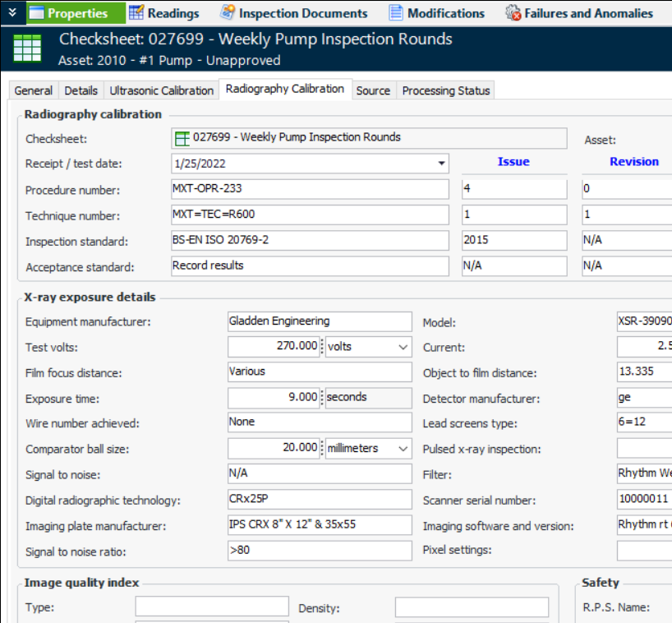This screenshot has height=623, width=672.
Task: Click the Failures and Anomalies bug icon
Action: pyautogui.click(x=513, y=13)
